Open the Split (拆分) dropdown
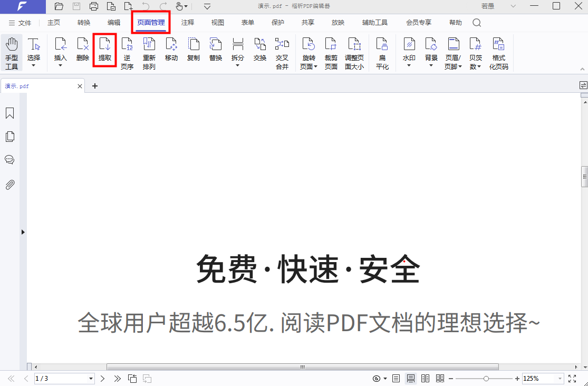588x386 pixels. 238,65
